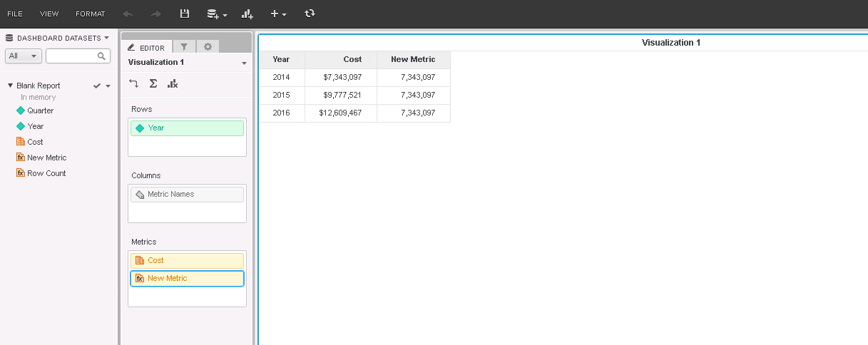Open the Add Dataset dropdown
The image size is (868, 345).
point(217,14)
